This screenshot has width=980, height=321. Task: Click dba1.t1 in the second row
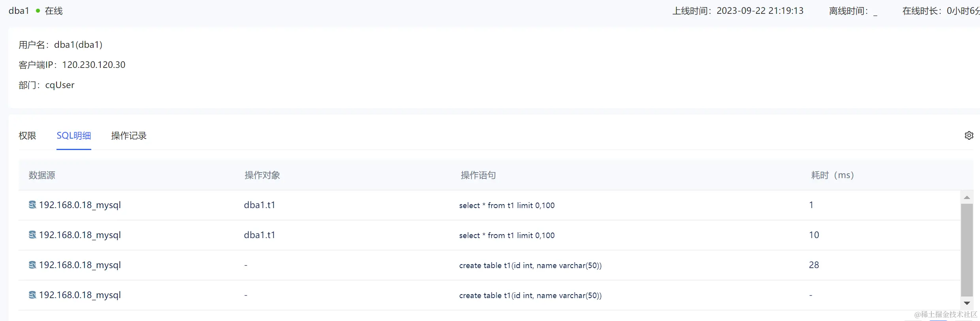260,235
